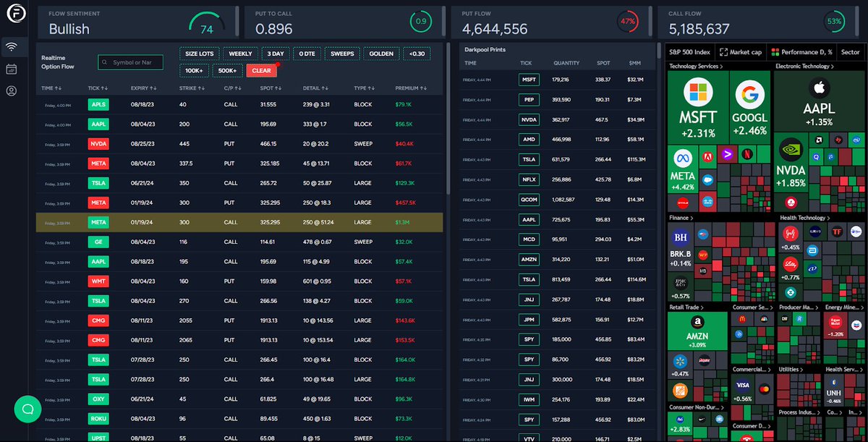Viewport: 868px width, 442px height.
Task: Click the MSFT ticker in Darkpool Prints
Action: click(x=529, y=80)
